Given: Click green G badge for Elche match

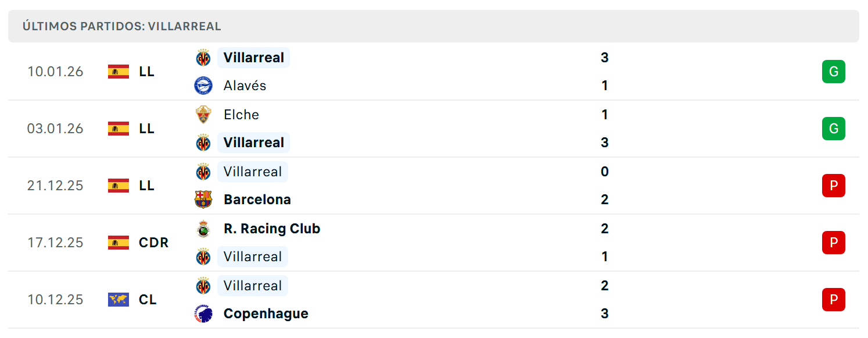Looking at the screenshot, I should click(x=833, y=129).
